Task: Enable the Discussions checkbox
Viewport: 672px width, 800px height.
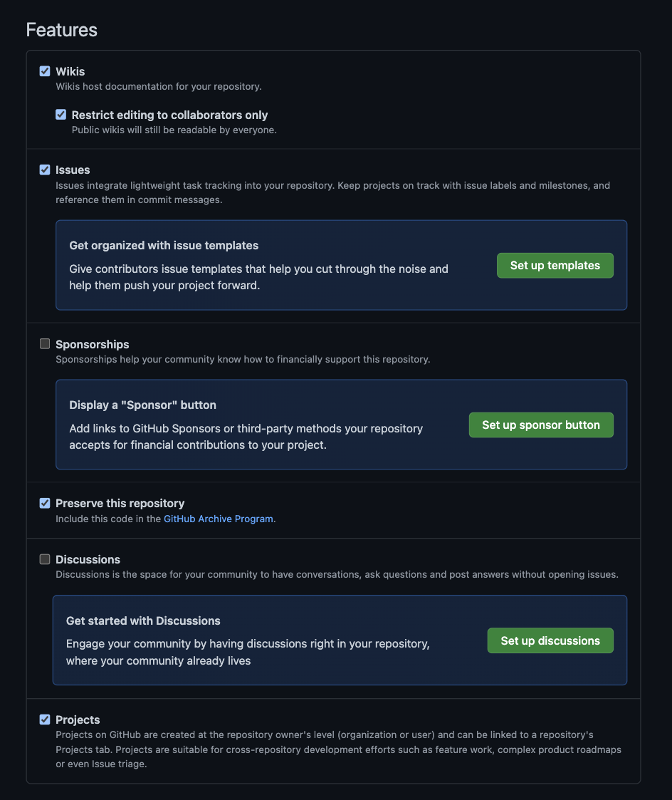Action: pyautogui.click(x=45, y=559)
